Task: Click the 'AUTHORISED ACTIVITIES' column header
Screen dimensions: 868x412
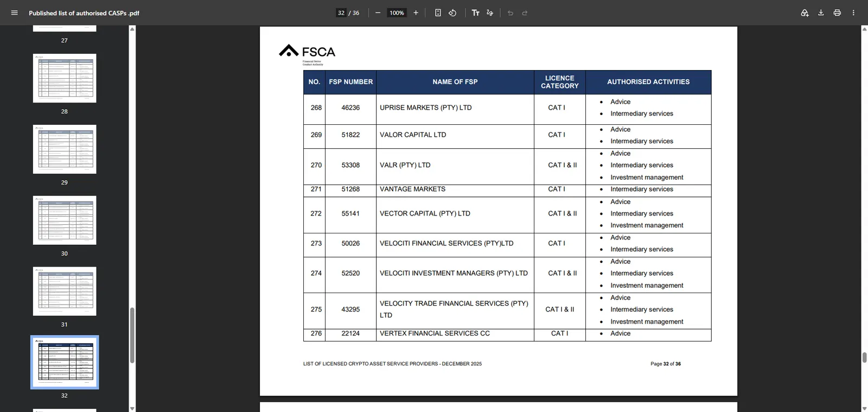Action: (x=648, y=82)
